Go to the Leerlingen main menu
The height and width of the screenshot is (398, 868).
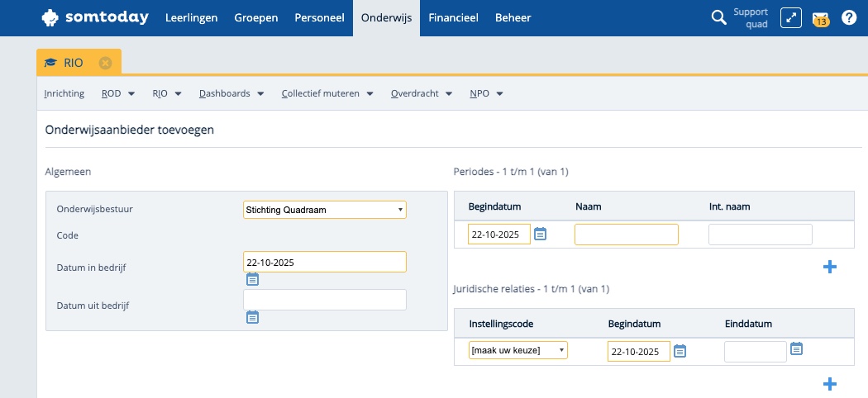pyautogui.click(x=191, y=17)
